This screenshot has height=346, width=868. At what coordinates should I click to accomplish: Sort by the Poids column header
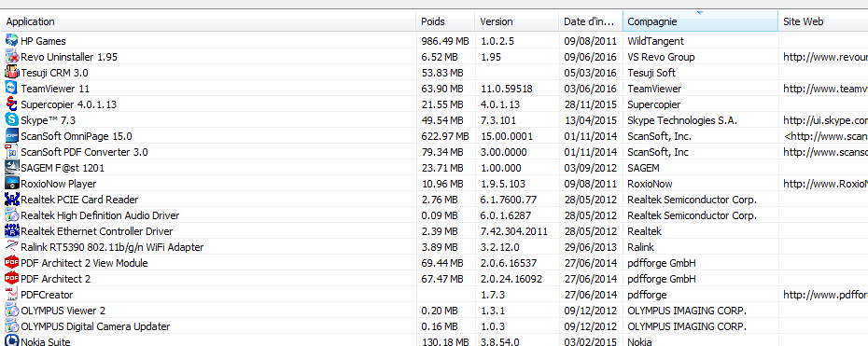point(445,21)
